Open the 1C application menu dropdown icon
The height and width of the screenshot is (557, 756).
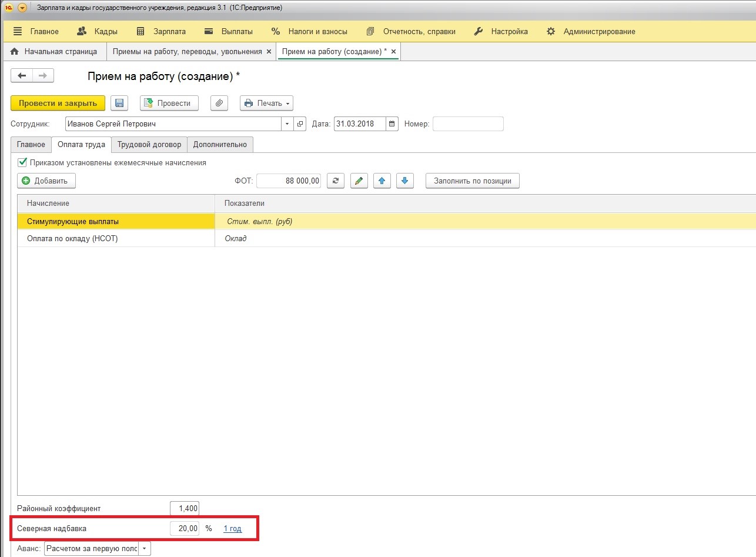click(x=22, y=8)
